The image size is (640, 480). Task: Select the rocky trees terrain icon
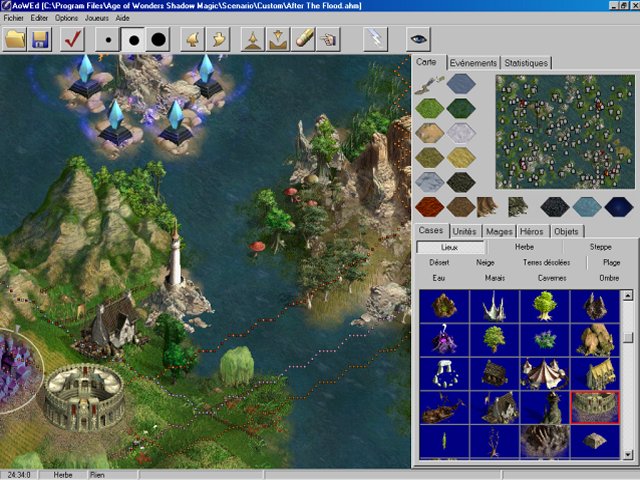point(518,207)
